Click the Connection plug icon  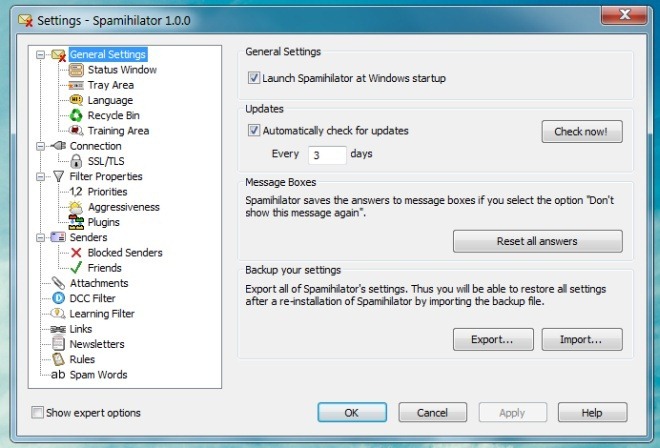59,146
